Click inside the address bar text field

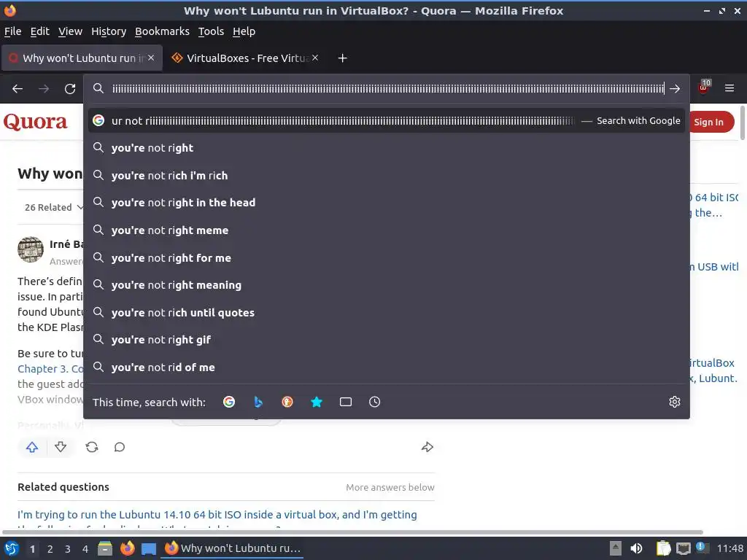pos(387,88)
